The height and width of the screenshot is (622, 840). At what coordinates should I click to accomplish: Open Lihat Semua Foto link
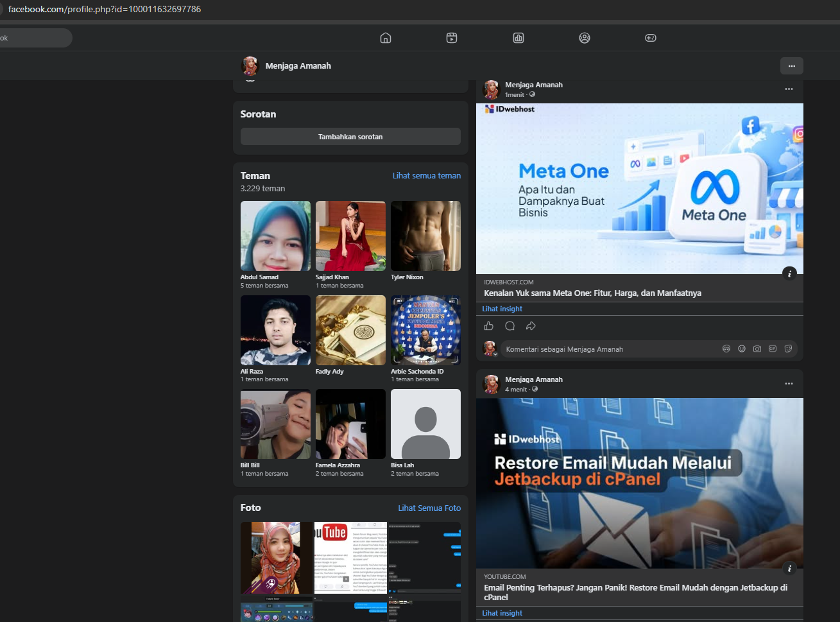429,508
